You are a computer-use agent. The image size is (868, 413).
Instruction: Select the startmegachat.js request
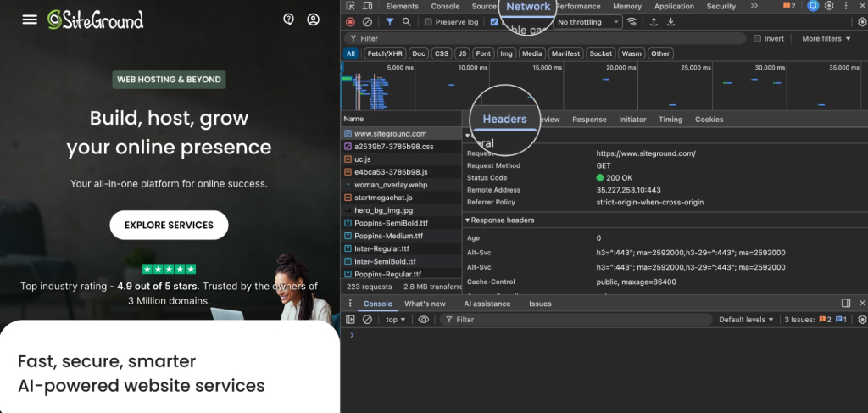tap(401, 198)
